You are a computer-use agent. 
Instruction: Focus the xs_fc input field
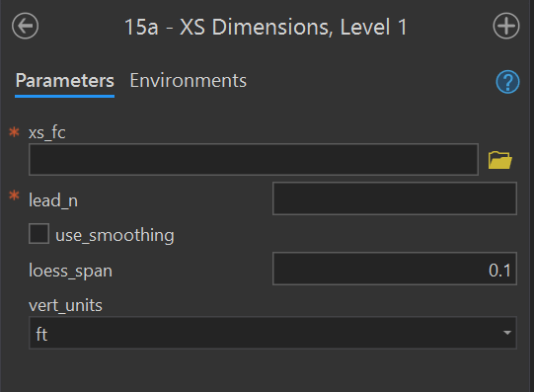click(x=254, y=160)
